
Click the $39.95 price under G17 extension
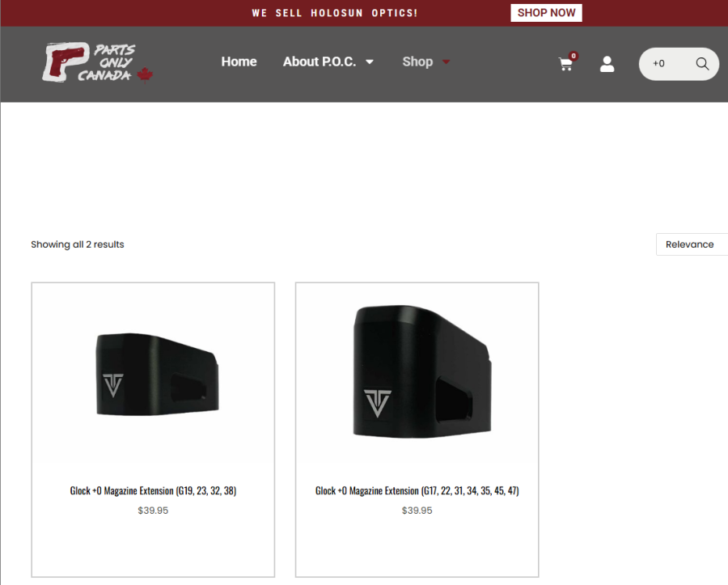point(417,511)
